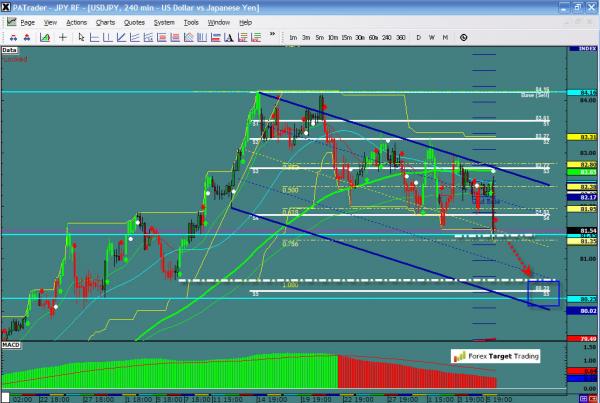This screenshot has height=403, width=600.
Task: Click the clock icon in the timeframe toolbar
Action: [x=463, y=37]
